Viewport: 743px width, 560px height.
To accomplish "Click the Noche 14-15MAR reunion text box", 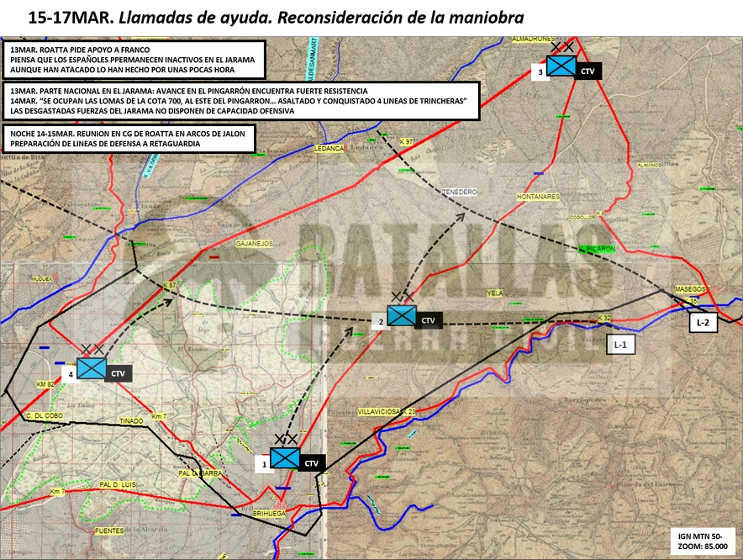I will click(x=129, y=139).
